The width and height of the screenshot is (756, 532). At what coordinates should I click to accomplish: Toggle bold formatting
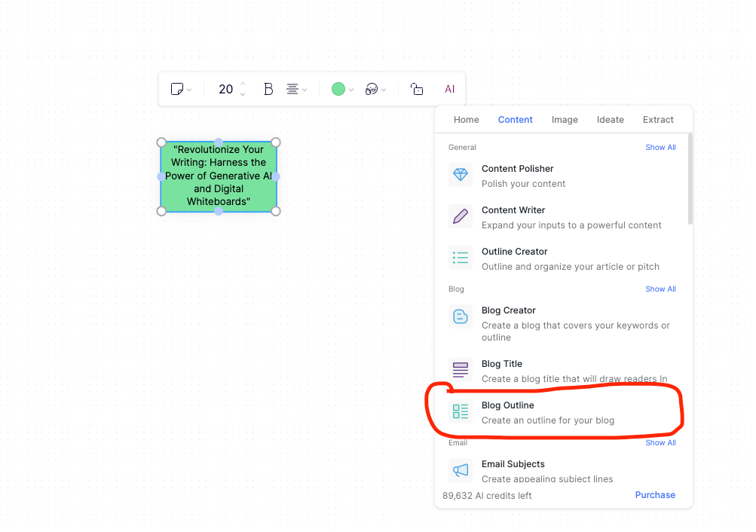tap(268, 89)
